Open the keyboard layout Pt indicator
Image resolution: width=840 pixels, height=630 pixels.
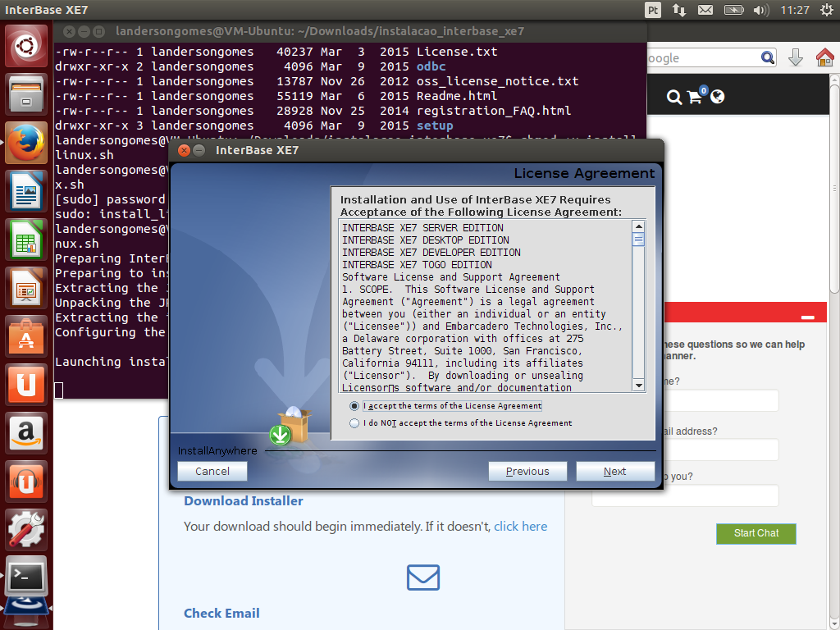click(x=653, y=10)
